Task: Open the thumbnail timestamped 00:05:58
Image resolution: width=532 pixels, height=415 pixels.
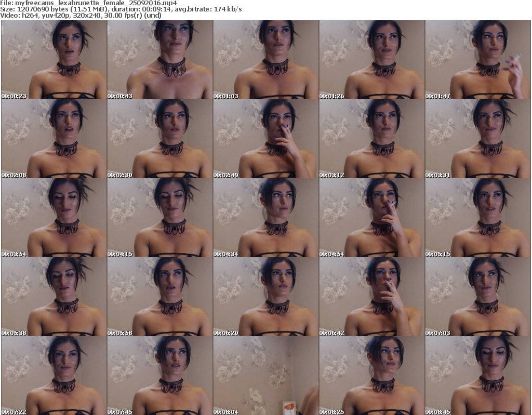Action: pyautogui.click(x=160, y=297)
